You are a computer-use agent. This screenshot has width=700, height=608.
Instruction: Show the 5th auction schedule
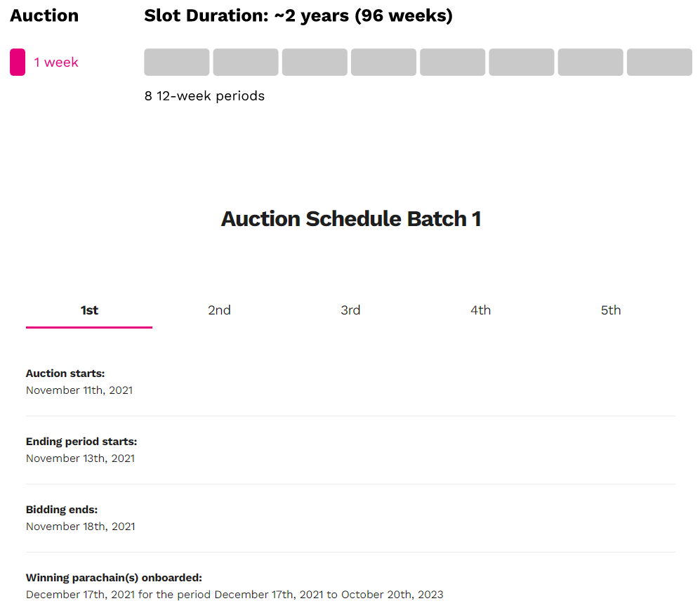(x=611, y=310)
